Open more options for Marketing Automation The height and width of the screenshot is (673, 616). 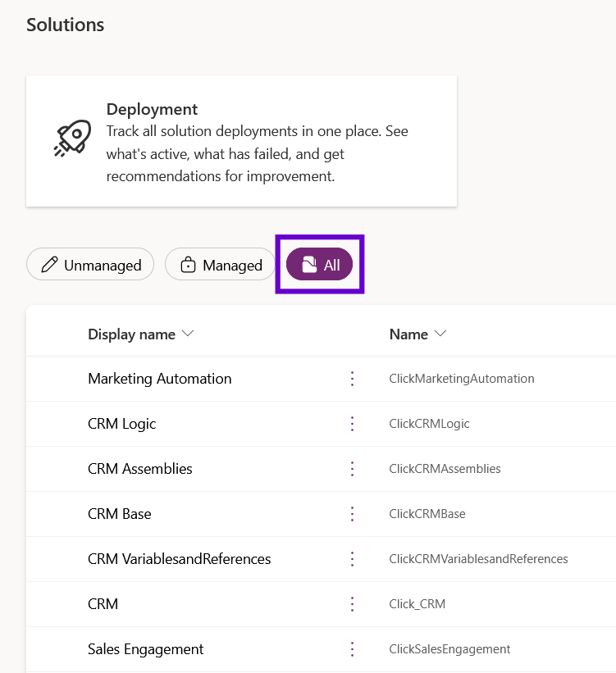coord(352,379)
